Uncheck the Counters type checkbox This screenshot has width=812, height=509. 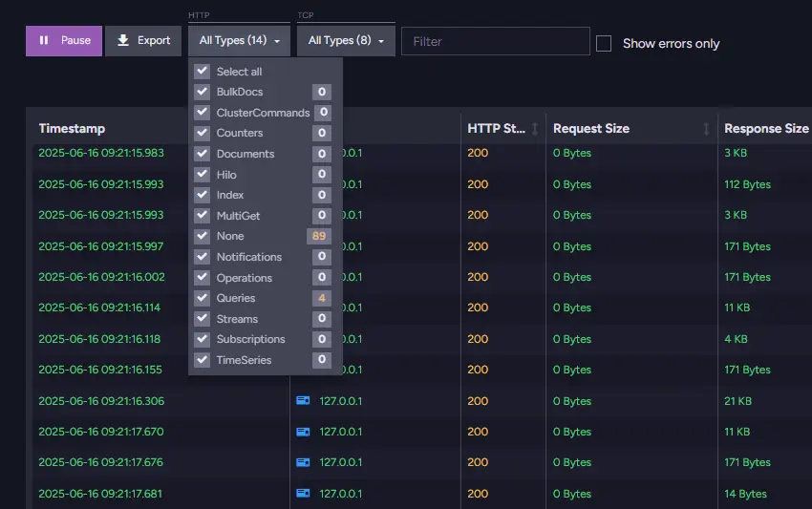tap(202, 133)
